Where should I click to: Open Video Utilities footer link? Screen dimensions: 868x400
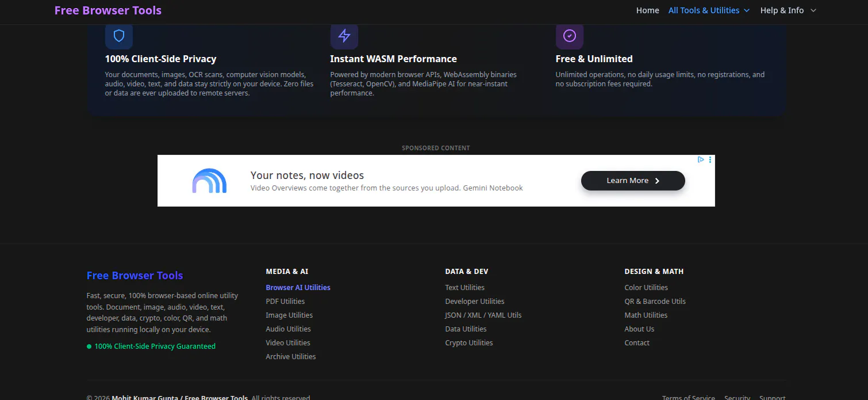[288, 343]
